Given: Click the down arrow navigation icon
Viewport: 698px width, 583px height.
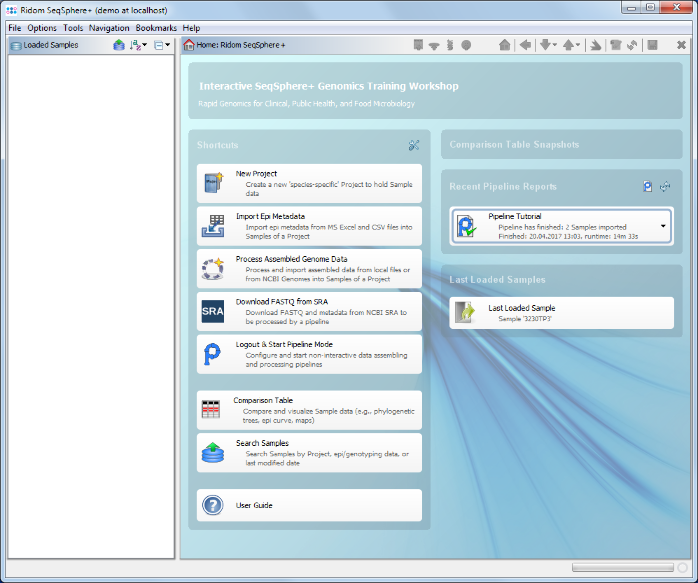Looking at the screenshot, I should click(545, 45).
